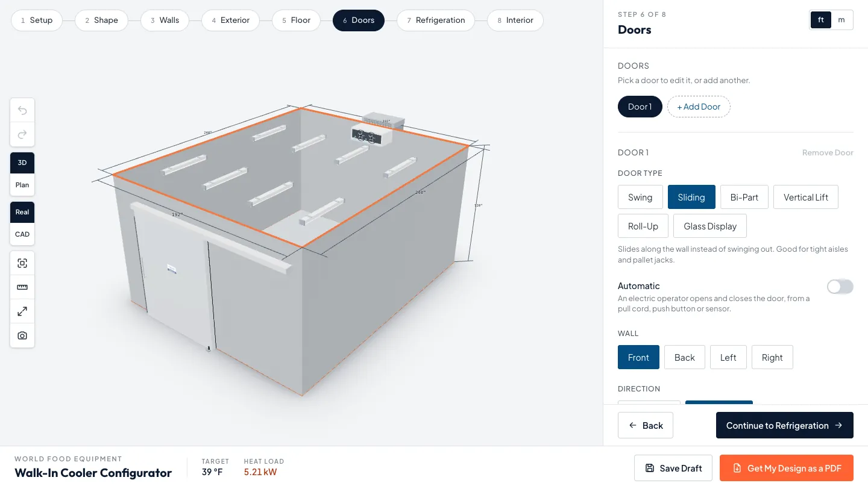Fit the model to view
The width and height of the screenshot is (868, 489).
coord(22,263)
